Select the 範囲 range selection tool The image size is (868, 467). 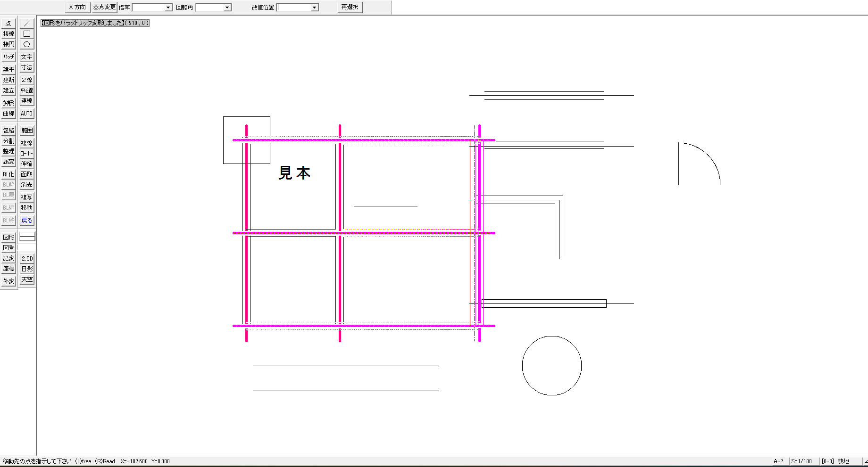coord(27,130)
